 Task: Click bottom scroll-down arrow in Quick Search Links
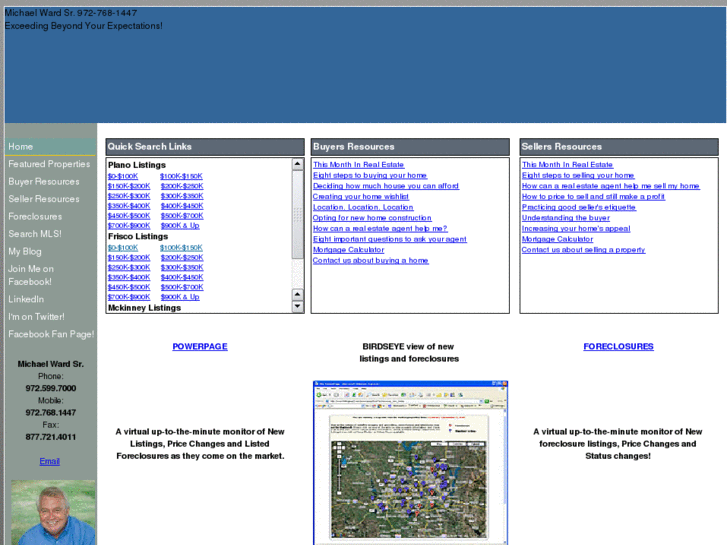pos(298,307)
